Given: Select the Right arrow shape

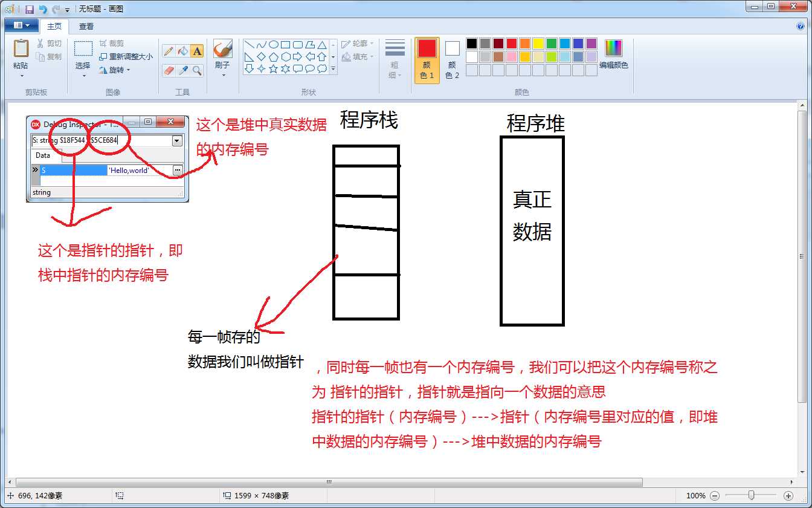Looking at the screenshot, I should click(x=297, y=57).
